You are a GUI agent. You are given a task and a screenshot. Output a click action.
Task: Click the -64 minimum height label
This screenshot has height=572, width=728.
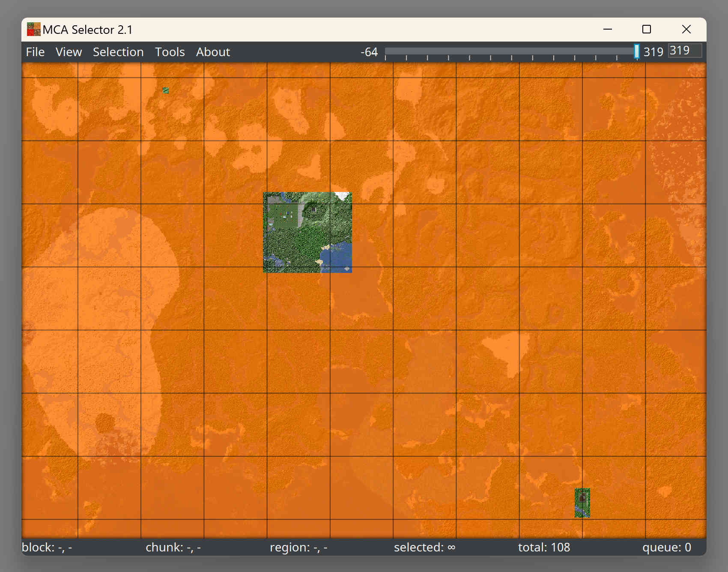[x=369, y=52]
